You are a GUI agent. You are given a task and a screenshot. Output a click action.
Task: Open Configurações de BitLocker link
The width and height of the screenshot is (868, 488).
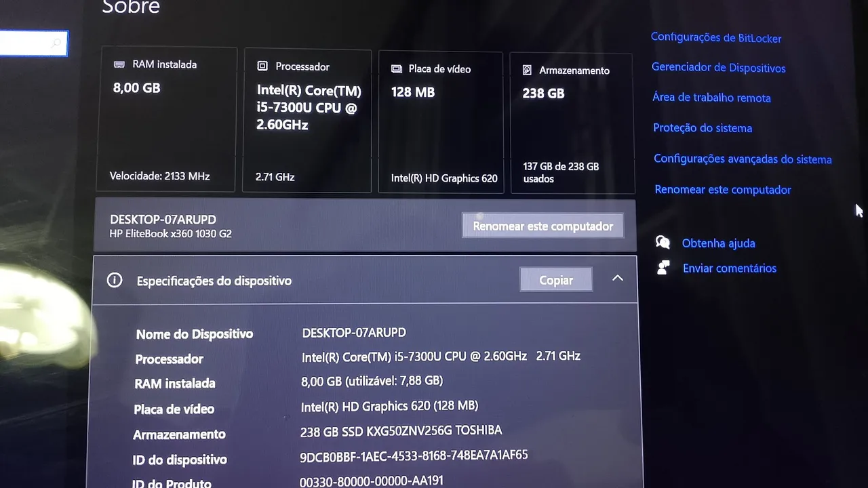pyautogui.click(x=716, y=38)
